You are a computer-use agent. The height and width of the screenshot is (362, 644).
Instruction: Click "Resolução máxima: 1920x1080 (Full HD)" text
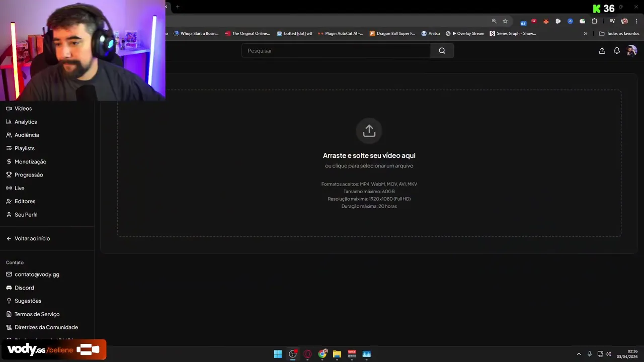[x=369, y=199]
